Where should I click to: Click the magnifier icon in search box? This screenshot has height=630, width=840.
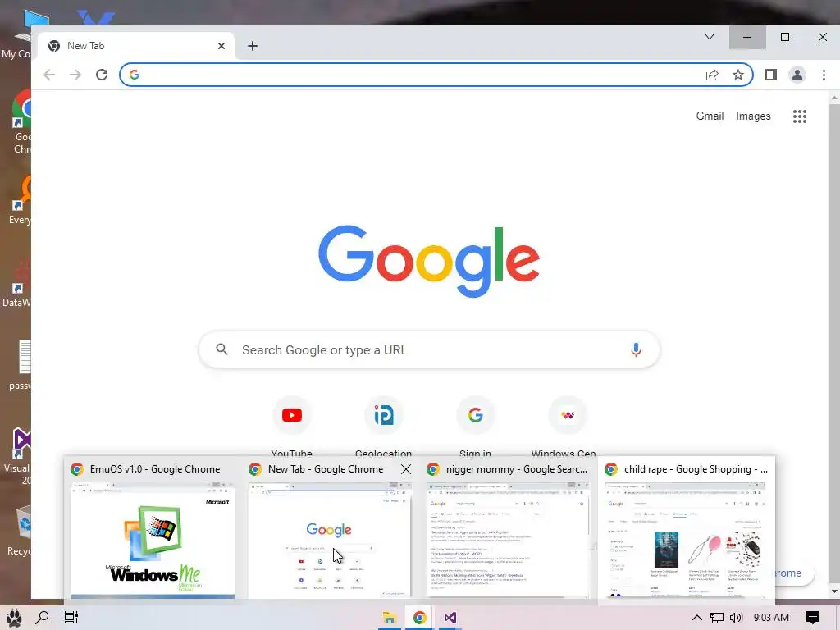[x=221, y=349]
